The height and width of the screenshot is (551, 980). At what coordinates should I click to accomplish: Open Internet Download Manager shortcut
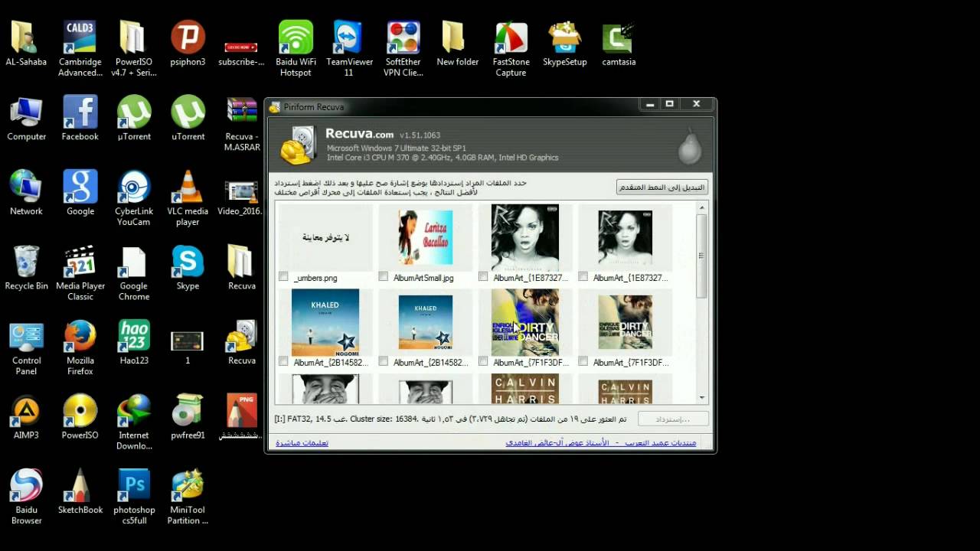(133, 422)
